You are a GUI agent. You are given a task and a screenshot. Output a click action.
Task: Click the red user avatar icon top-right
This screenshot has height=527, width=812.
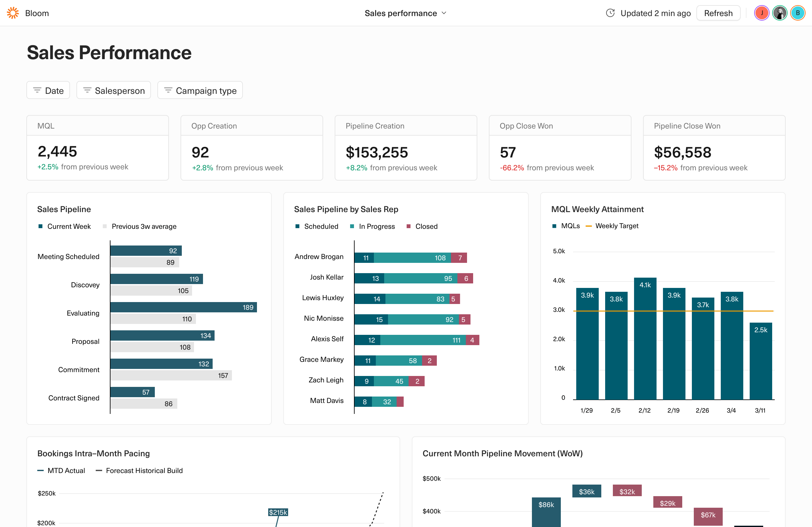pyautogui.click(x=760, y=13)
